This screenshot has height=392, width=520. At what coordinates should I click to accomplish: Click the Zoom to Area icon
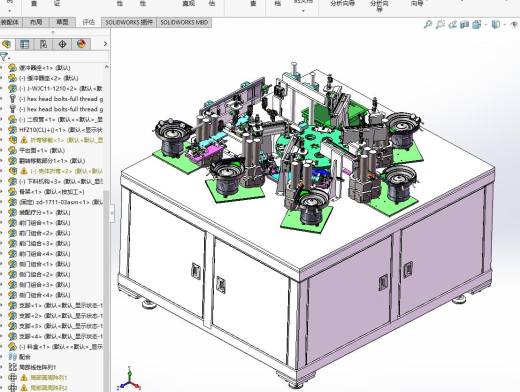pyautogui.click(x=440, y=24)
